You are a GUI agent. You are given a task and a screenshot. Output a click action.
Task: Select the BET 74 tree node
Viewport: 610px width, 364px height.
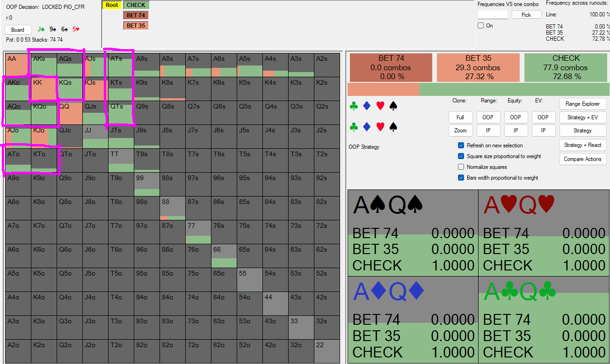(136, 15)
